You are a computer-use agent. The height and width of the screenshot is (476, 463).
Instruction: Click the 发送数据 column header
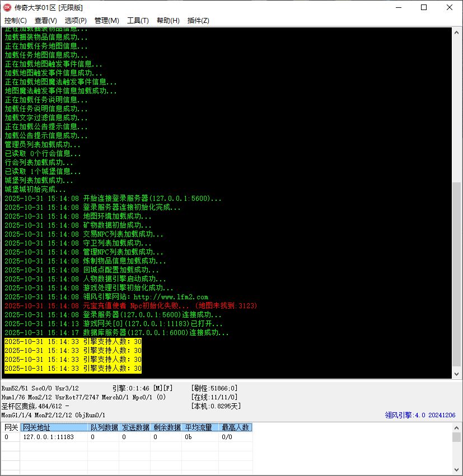(x=135, y=427)
